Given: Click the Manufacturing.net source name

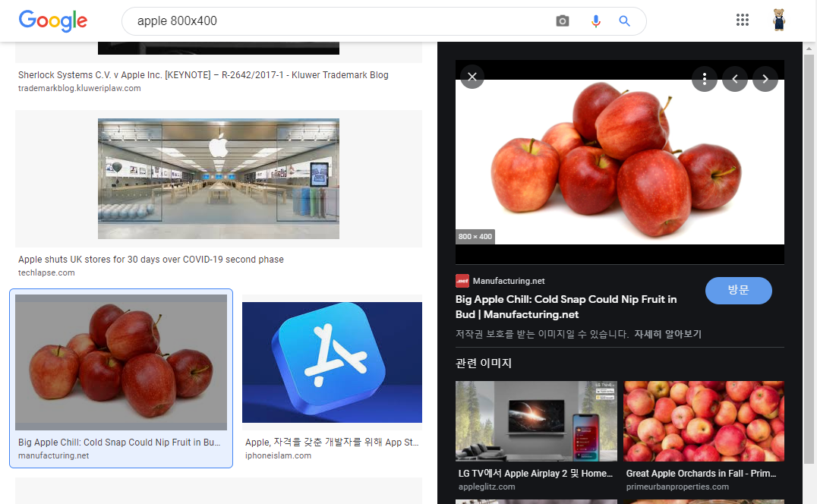Looking at the screenshot, I should click(509, 281).
